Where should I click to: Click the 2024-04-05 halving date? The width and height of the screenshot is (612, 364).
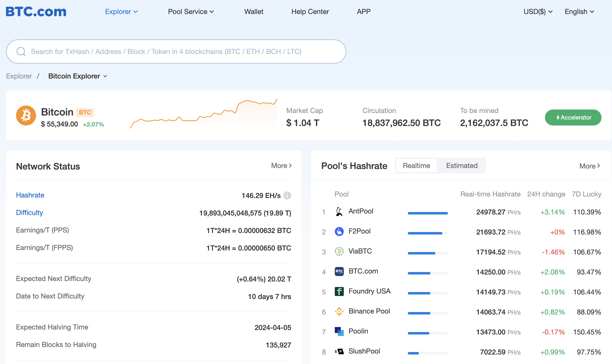[273, 327]
